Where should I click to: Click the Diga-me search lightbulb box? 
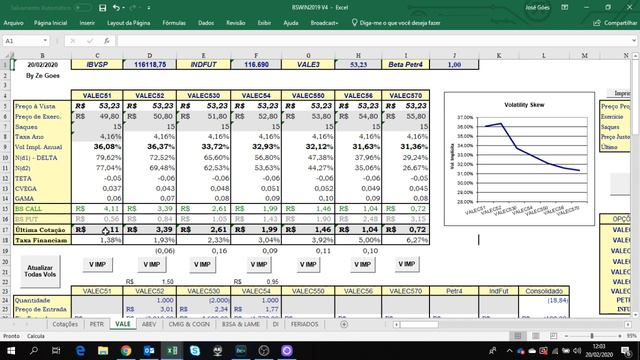[396, 23]
